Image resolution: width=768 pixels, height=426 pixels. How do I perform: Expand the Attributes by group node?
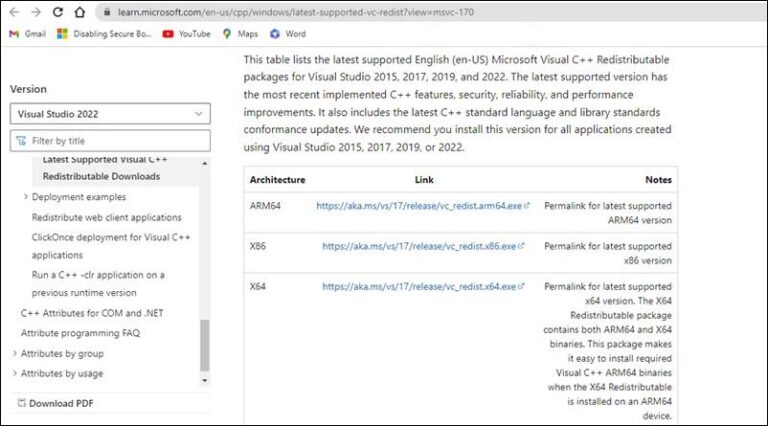click(14, 353)
